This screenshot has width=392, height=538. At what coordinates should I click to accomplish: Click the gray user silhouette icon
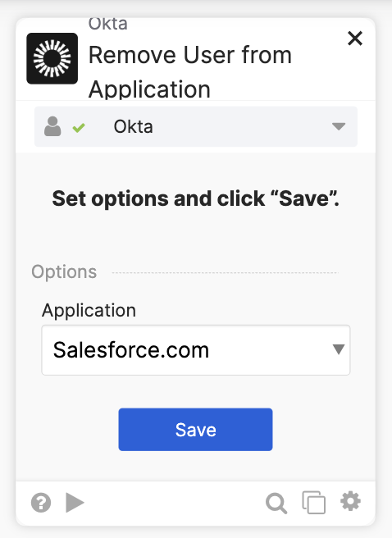point(52,126)
